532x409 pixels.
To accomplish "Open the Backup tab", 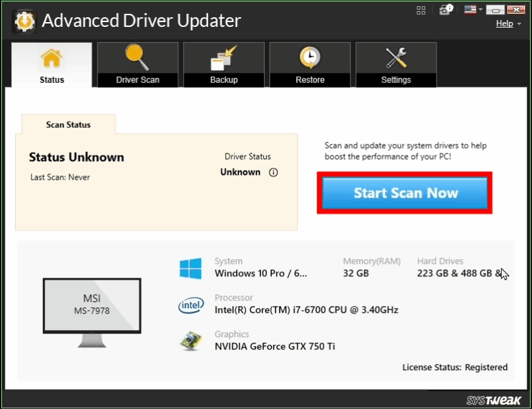I will click(224, 65).
